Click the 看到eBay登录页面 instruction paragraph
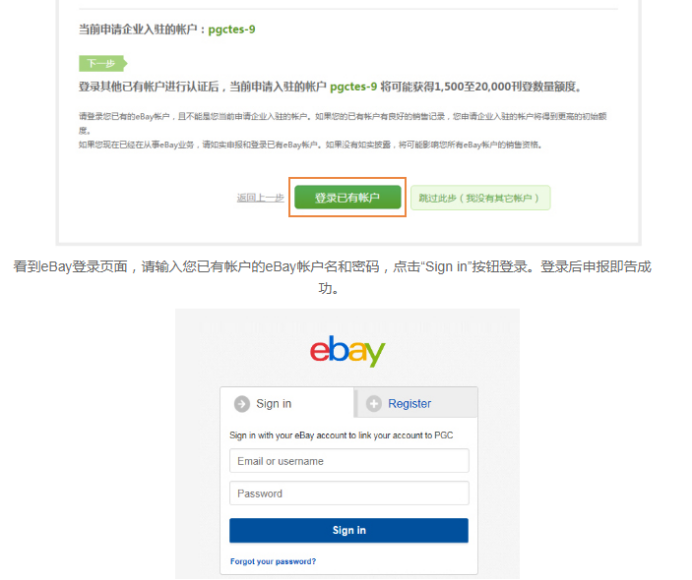 point(332,277)
